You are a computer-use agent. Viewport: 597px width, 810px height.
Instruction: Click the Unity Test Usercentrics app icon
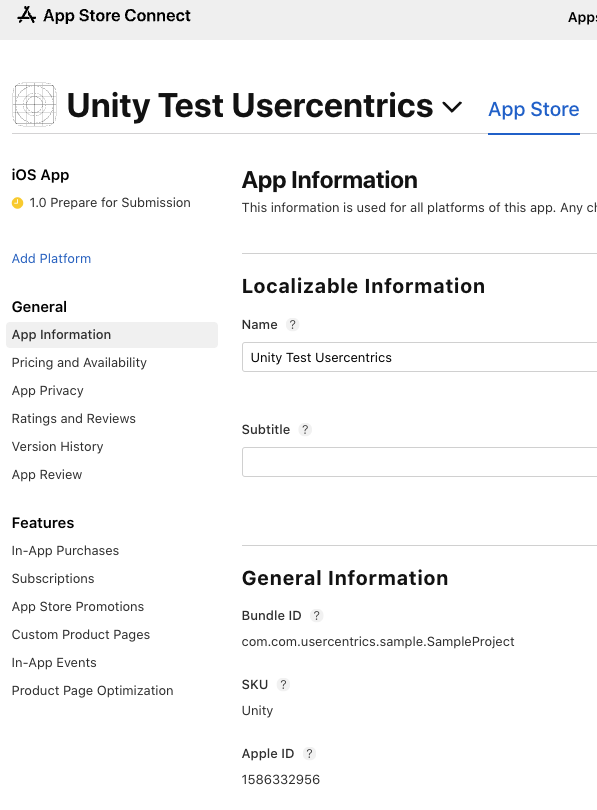point(34,104)
